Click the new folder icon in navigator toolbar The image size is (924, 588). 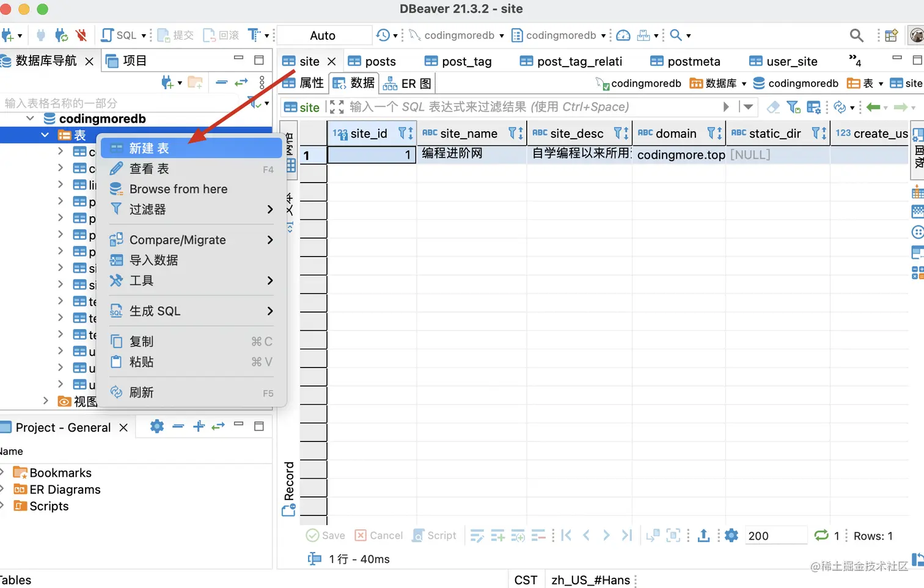point(195,82)
